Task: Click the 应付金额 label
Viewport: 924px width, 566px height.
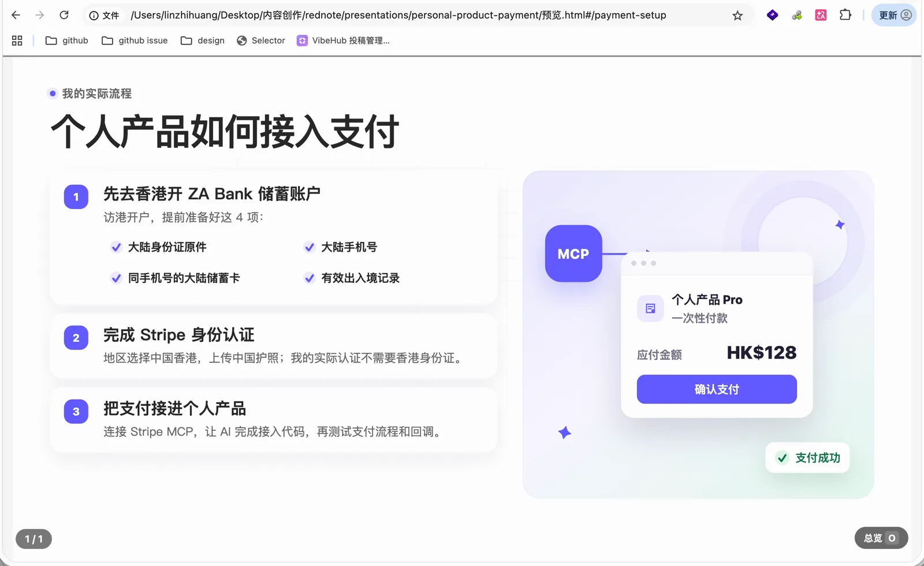Action: (660, 355)
